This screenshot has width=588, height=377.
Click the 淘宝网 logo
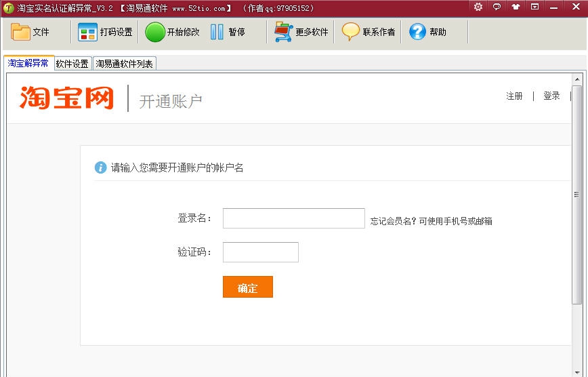(x=66, y=98)
